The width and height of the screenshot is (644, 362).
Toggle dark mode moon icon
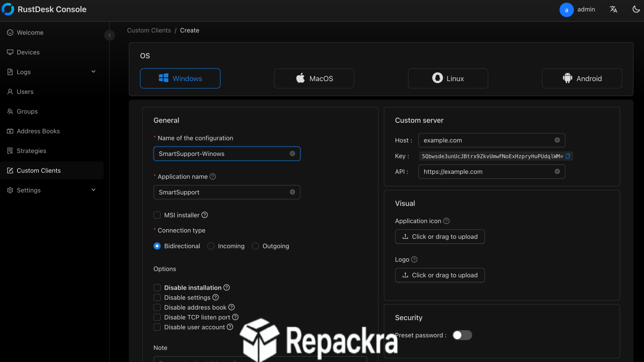click(x=636, y=9)
